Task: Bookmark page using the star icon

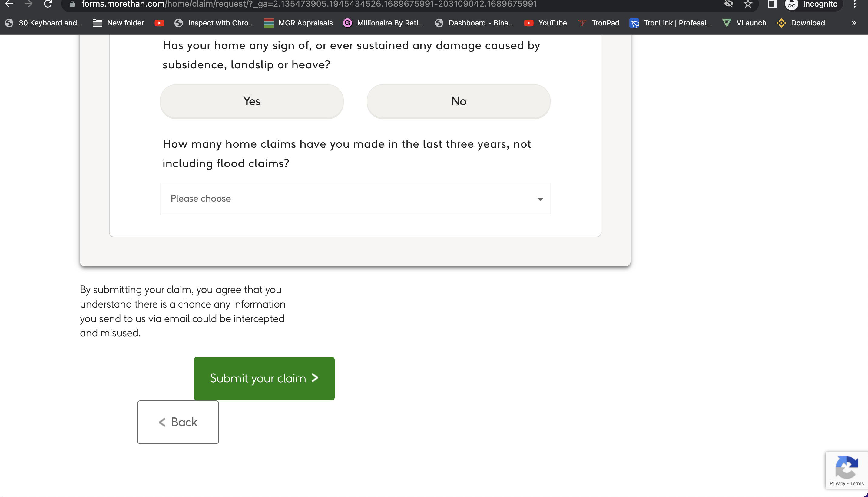Action: 748,4
